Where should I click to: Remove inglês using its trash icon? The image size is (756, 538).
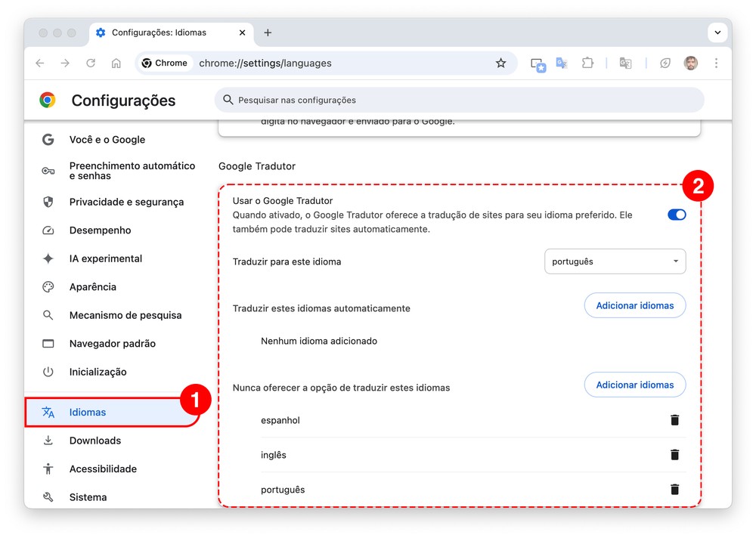pos(674,455)
